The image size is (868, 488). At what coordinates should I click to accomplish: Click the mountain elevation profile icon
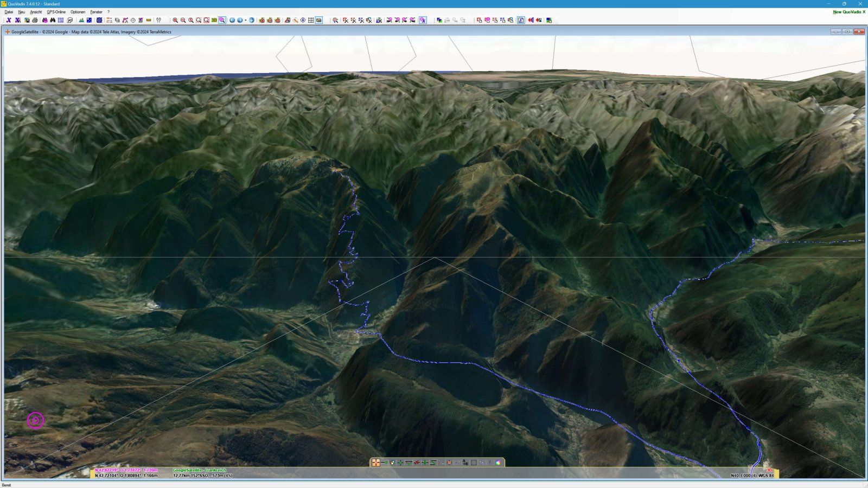(81, 20)
